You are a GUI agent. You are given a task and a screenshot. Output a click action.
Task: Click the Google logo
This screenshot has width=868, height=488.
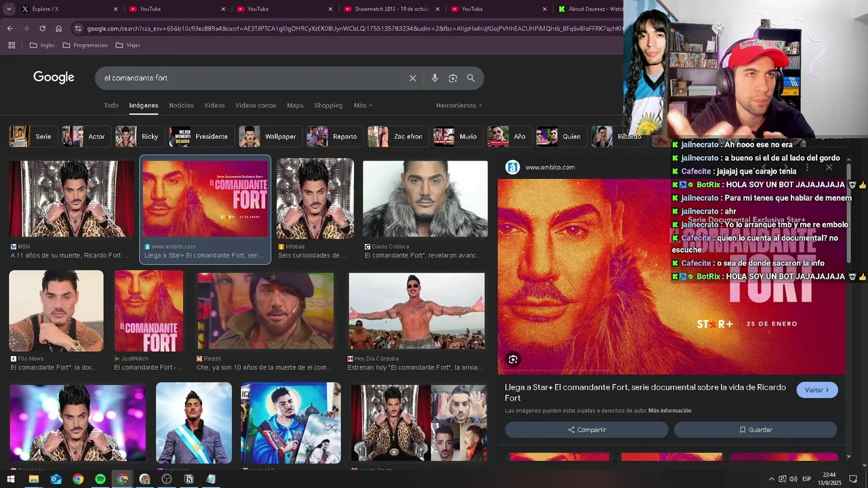pos(54,77)
